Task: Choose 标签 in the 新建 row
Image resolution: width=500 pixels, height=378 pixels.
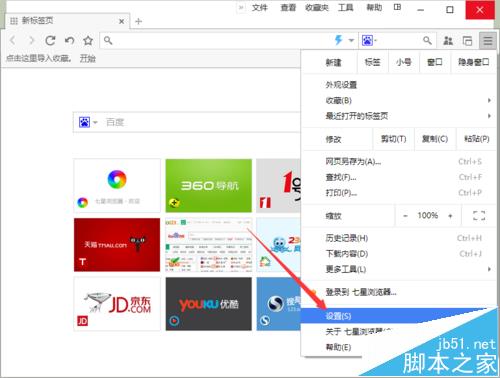Action: point(372,62)
